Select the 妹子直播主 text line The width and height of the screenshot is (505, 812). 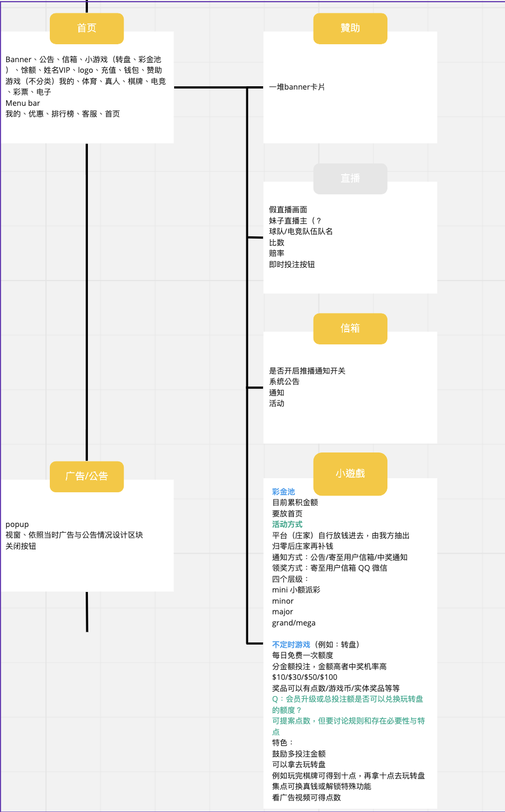[x=295, y=221]
